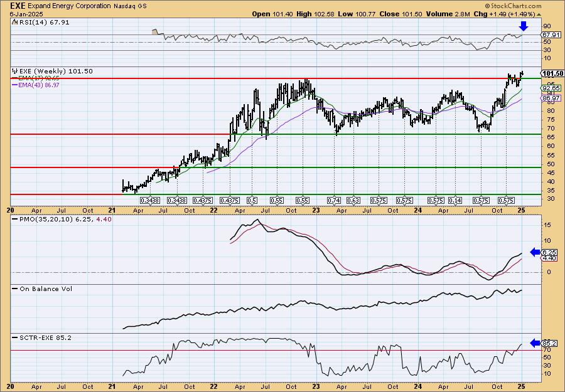Click the SCTR-EXE 85.2 panel label
Image resolution: width=565 pixels, height=392 pixels.
45,337
